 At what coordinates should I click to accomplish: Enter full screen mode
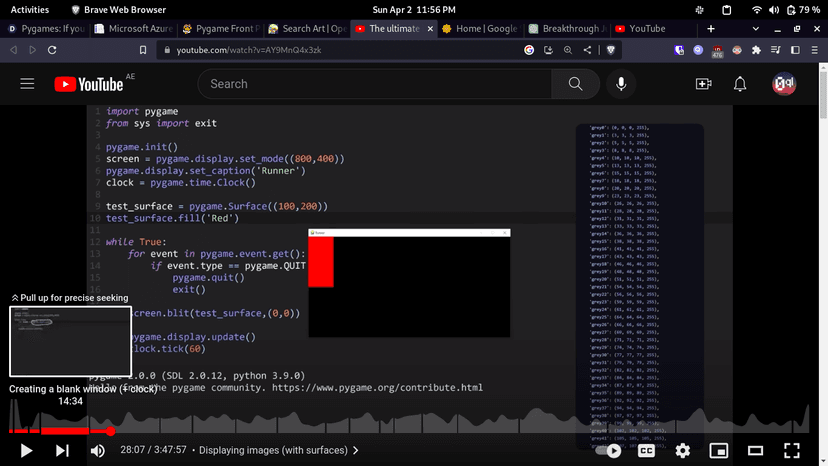[791, 451]
